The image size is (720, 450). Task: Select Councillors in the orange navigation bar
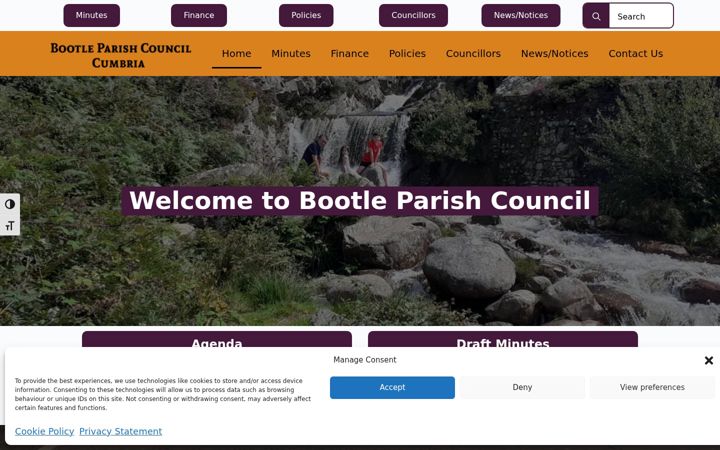(473, 54)
